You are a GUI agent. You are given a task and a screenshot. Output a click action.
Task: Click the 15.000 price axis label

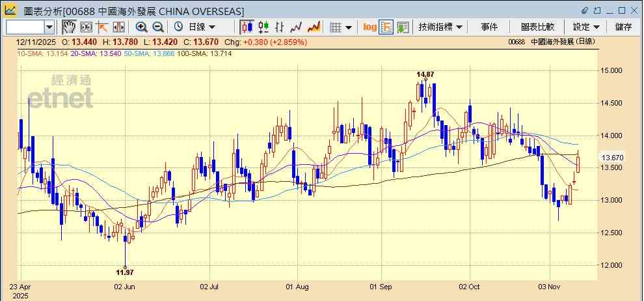[611, 70]
